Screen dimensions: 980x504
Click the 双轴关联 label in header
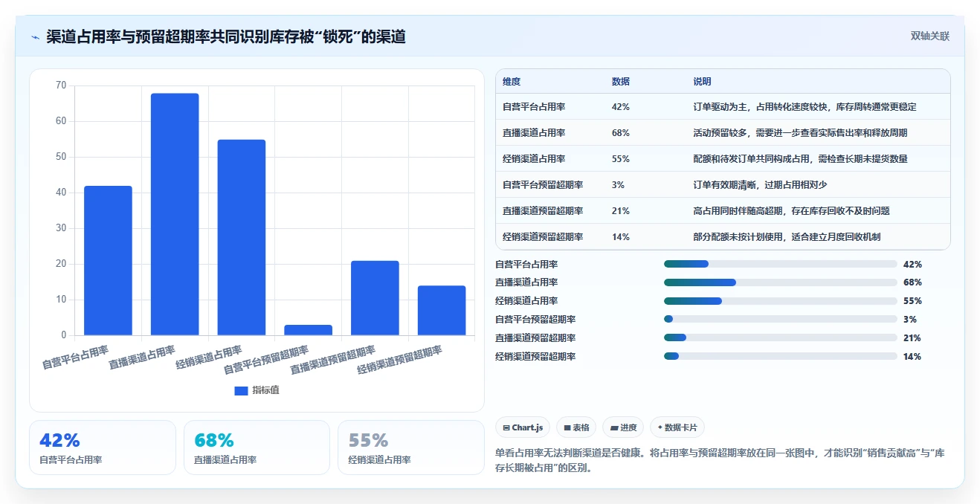pos(930,36)
